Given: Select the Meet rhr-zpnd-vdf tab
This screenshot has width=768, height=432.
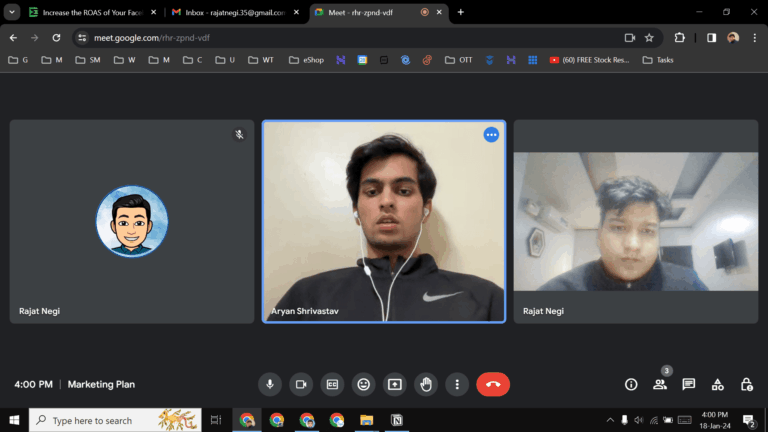Looking at the screenshot, I should (377, 12).
